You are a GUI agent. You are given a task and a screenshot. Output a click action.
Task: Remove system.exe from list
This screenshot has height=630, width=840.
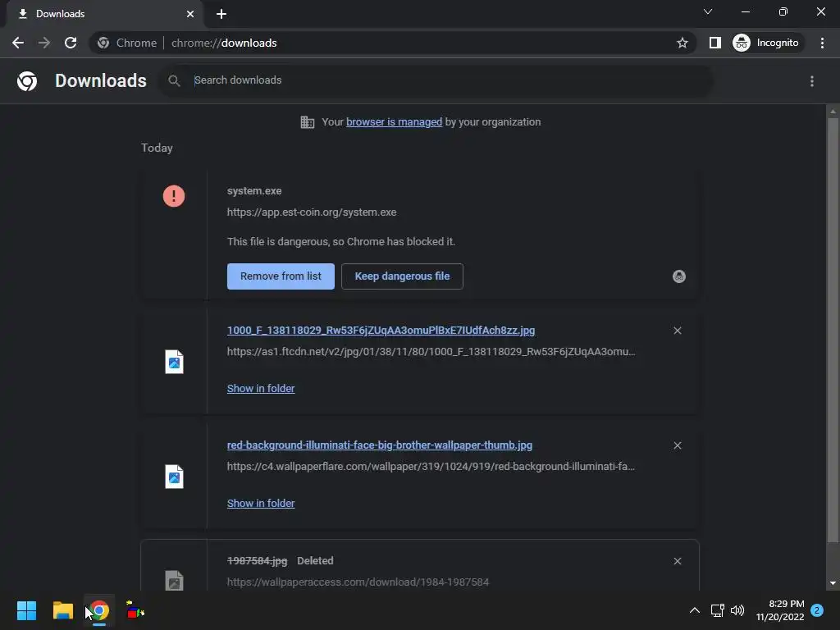coord(281,276)
